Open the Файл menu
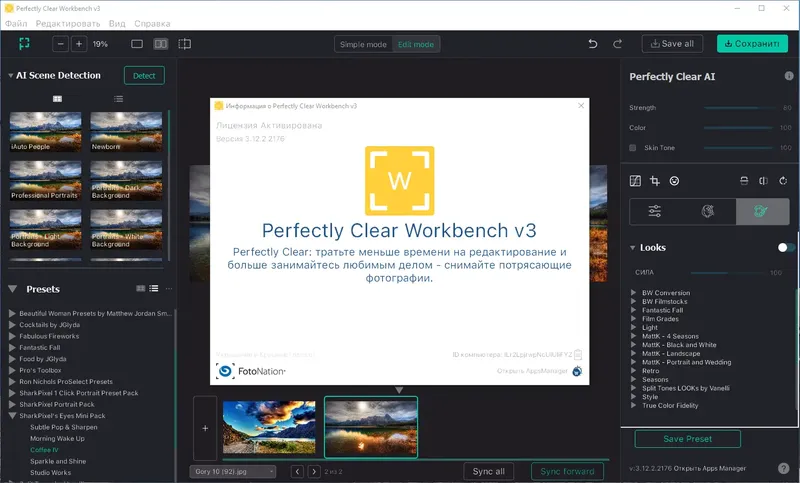This screenshot has height=483, width=800. coord(16,23)
